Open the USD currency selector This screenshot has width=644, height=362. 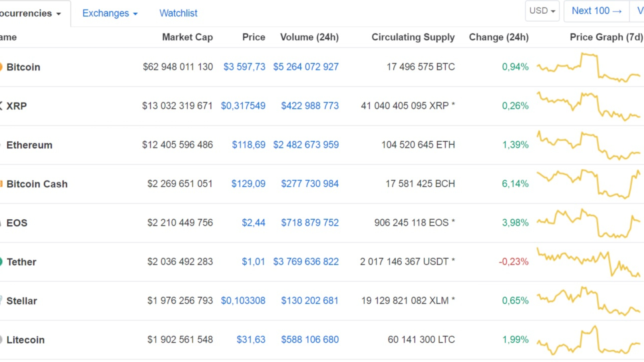click(x=542, y=11)
